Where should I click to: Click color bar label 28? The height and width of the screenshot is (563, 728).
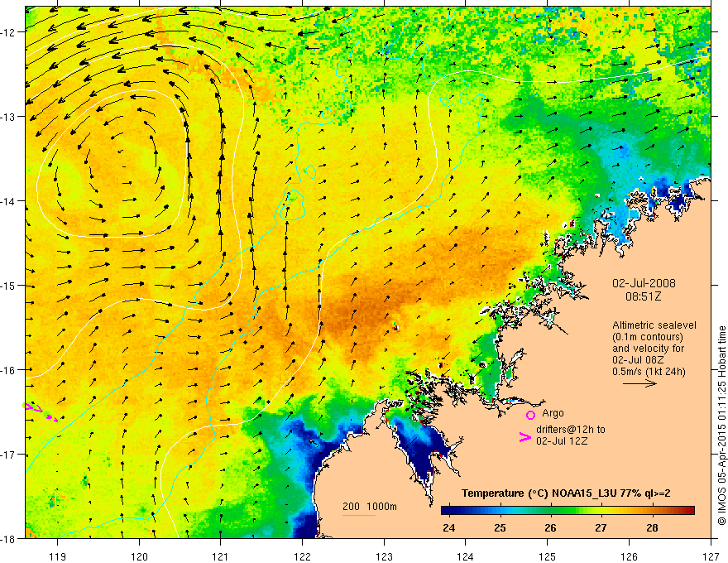[652, 528]
